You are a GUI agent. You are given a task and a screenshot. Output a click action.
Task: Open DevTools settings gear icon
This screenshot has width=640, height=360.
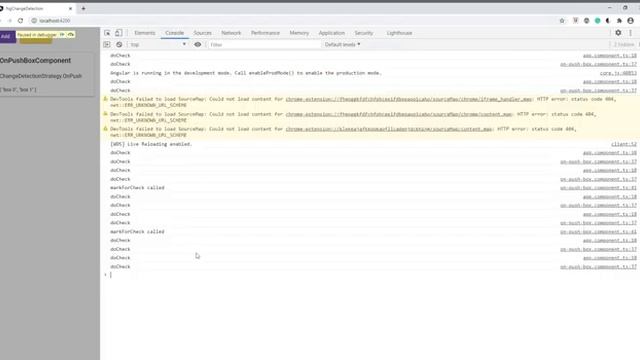click(618, 33)
